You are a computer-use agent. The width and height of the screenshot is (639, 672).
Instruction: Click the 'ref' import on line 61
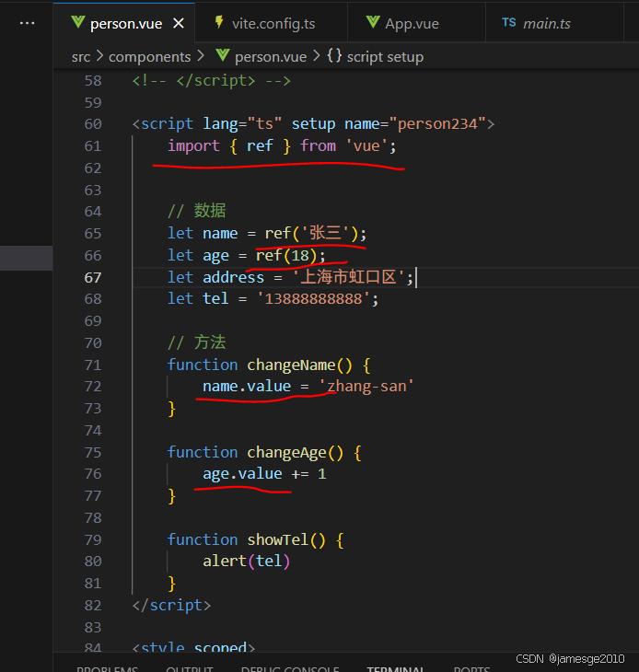click(x=260, y=146)
